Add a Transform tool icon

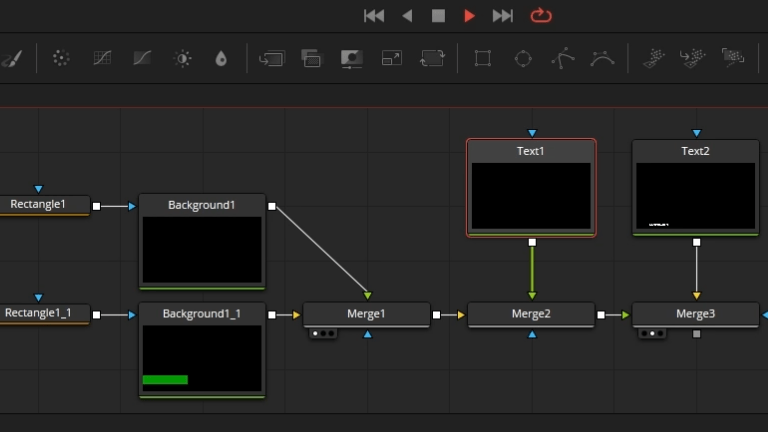pos(432,58)
